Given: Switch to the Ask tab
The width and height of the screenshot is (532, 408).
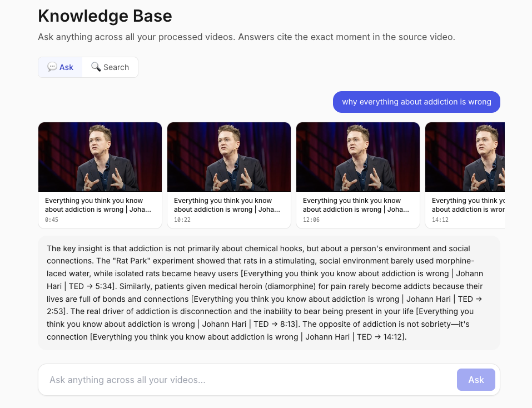Looking at the screenshot, I should [61, 67].
